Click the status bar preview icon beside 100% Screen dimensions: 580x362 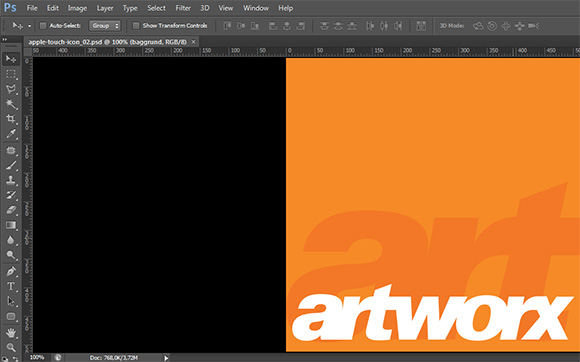point(58,358)
